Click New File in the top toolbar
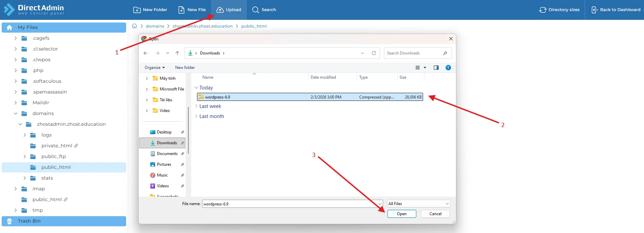Viewport: 644px width, 233px height. click(192, 10)
